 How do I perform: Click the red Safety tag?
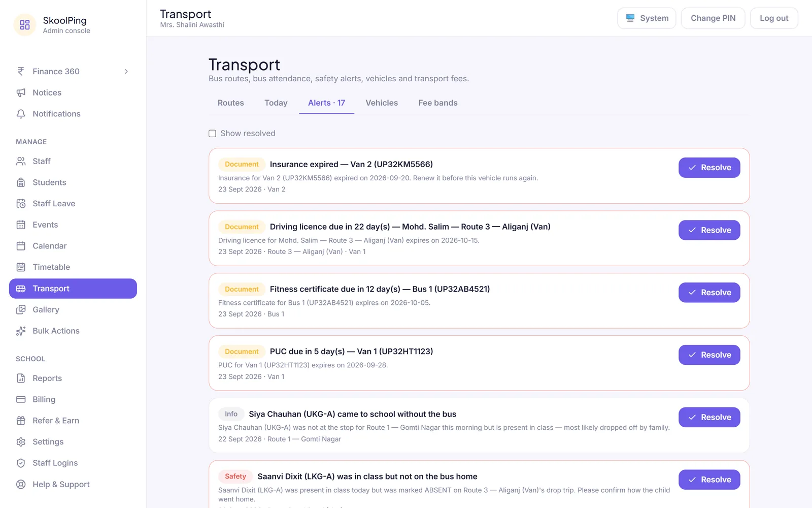tap(235, 477)
